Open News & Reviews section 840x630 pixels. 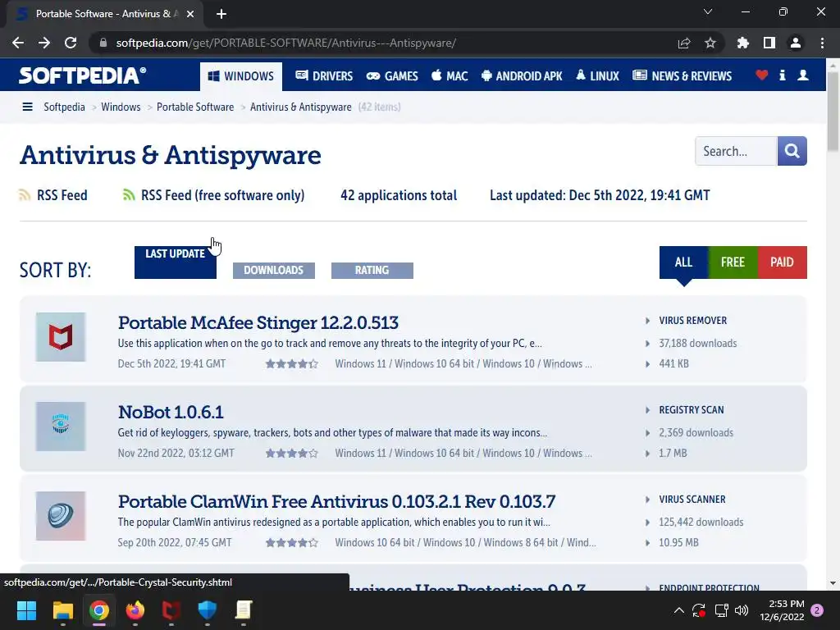pos(682,76)
